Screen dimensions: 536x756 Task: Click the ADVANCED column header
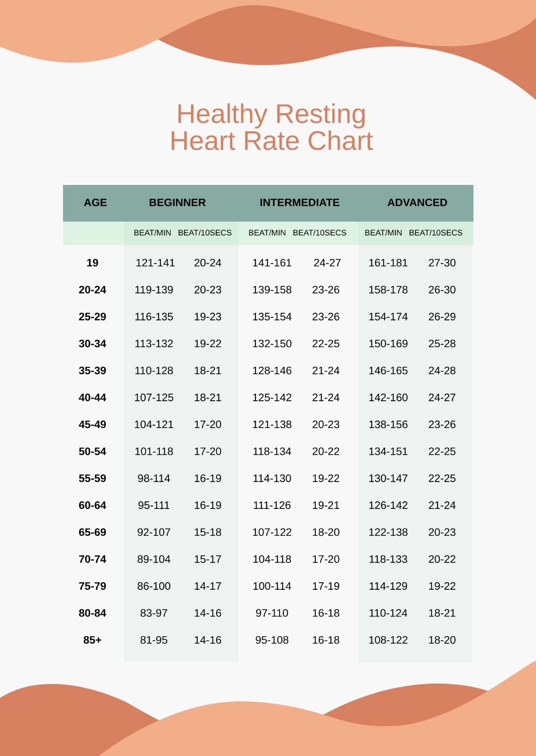coord(417,202)
